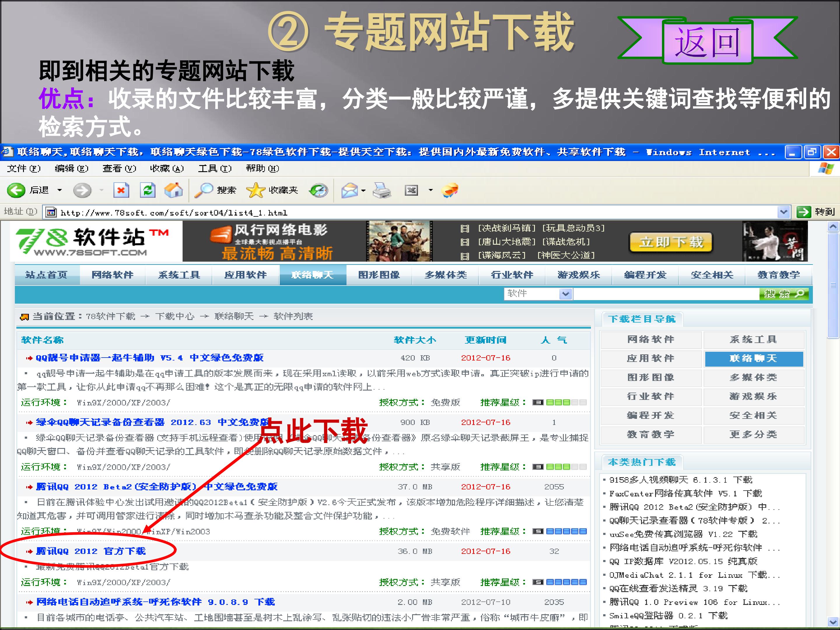Switch to 系统工具 nav tab
840x630 pixels.
tap(179, 274)
